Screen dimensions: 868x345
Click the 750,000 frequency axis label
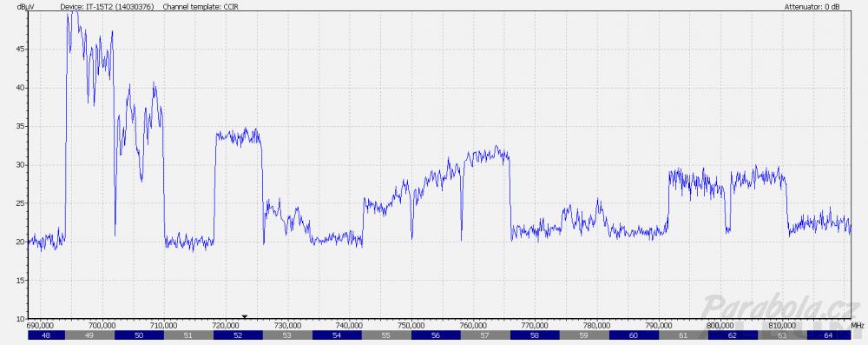click(x=411, y=325)
